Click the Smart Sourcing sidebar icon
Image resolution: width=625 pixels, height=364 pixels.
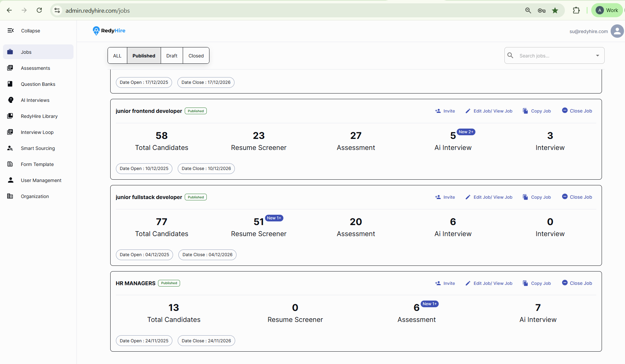coord(10,148)
